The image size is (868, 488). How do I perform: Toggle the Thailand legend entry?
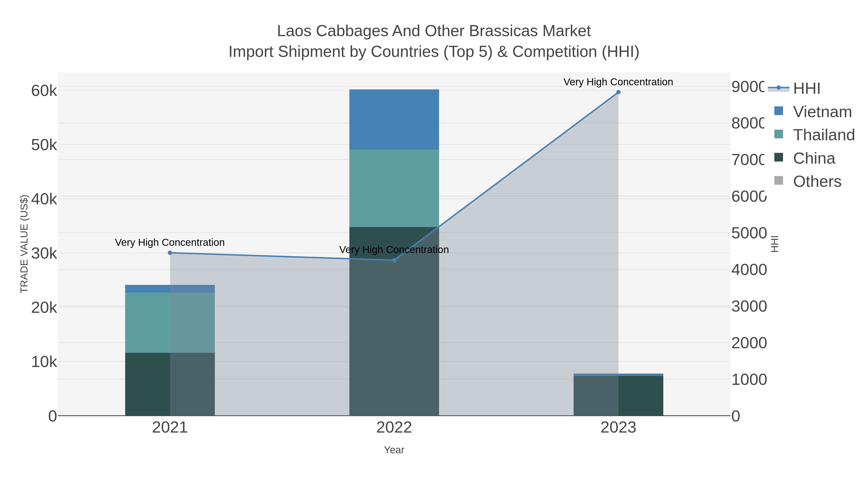click(x=814, y=135)
